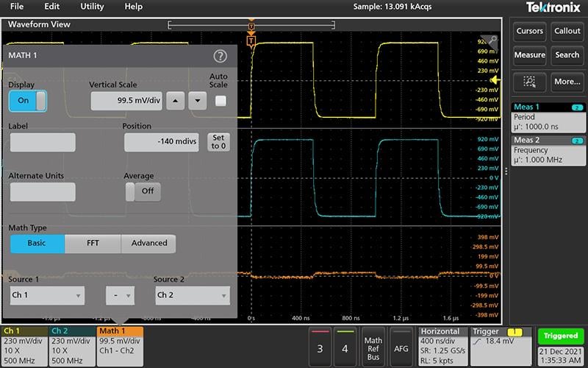Click the Cursors button
The width and height of the screenshot is (588, 368).
pos(529,31)
